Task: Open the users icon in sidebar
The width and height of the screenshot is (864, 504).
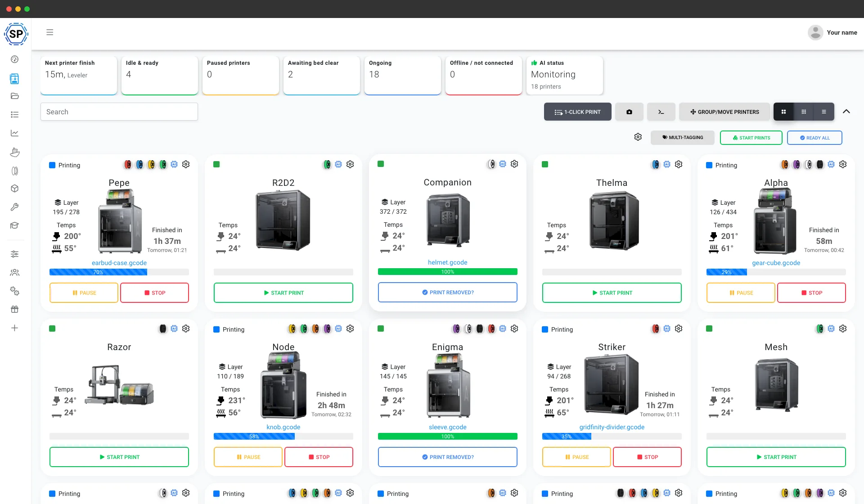Action: tap(15, 273)
